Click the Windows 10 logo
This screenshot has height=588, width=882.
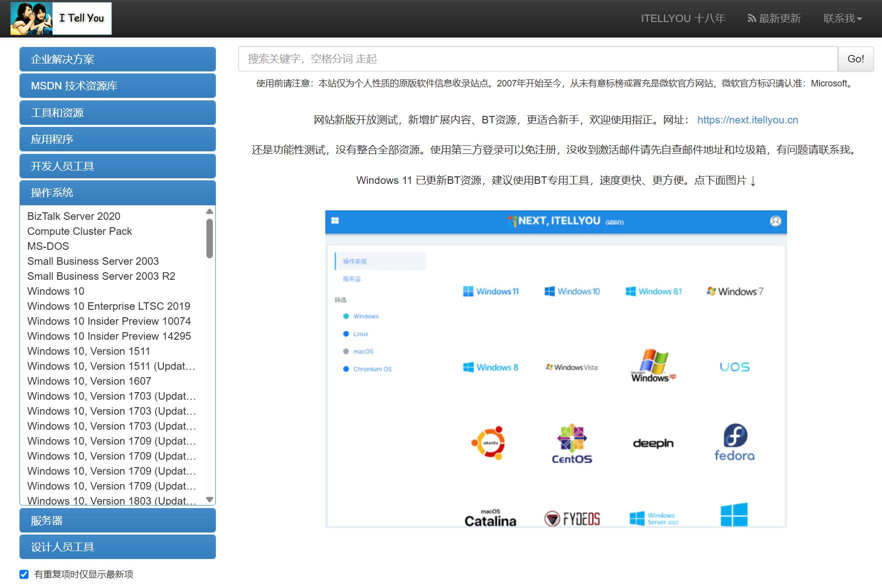[x=572, y=291]
